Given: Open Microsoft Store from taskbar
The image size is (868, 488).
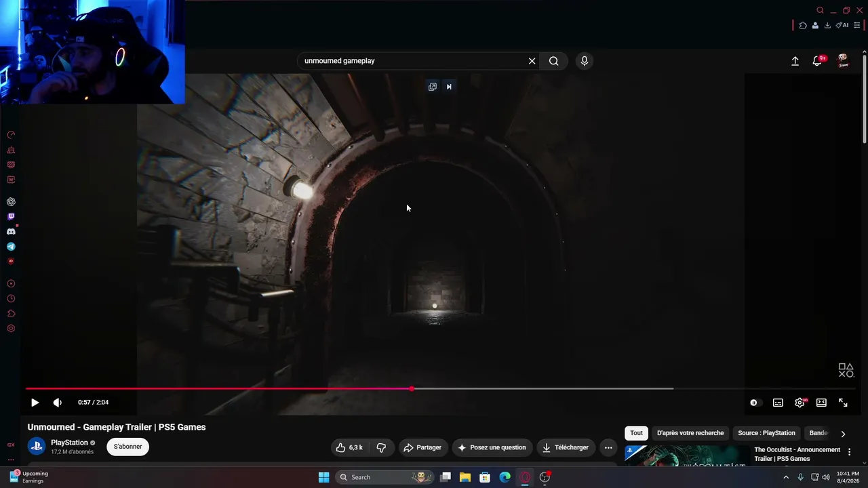Looking at the screenshot, I should click(x=485, y=477).
